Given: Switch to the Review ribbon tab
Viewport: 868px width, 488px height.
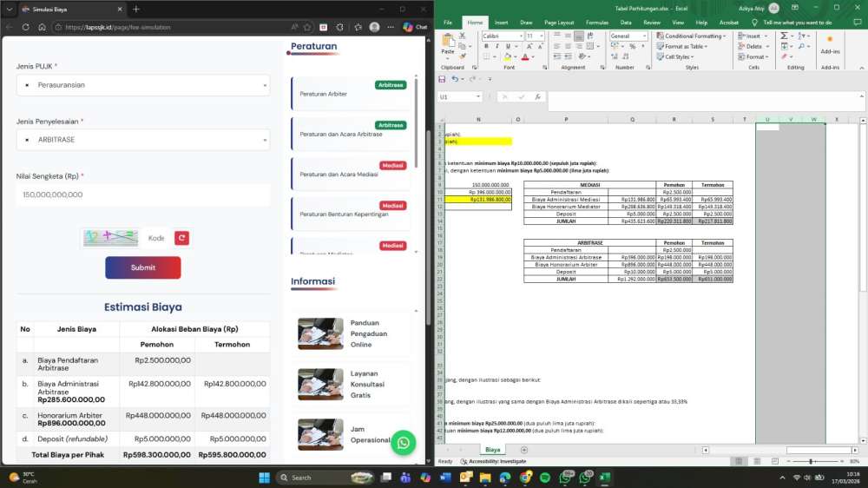Looking at the screenshot, I should click(652, 23).
